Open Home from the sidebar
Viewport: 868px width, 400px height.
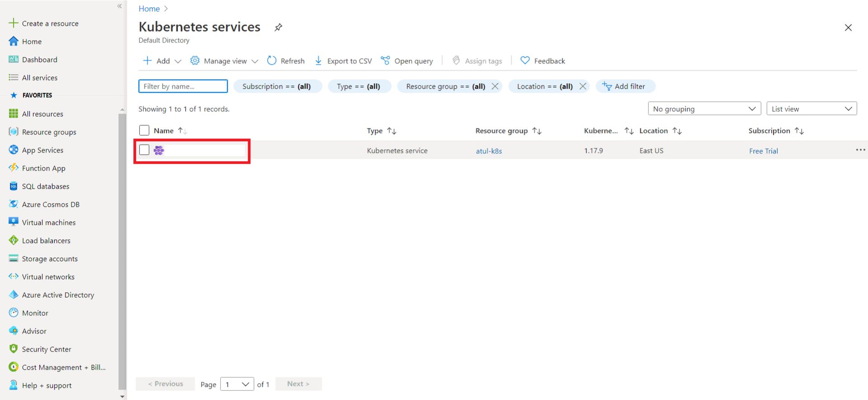tap(32, 42)
